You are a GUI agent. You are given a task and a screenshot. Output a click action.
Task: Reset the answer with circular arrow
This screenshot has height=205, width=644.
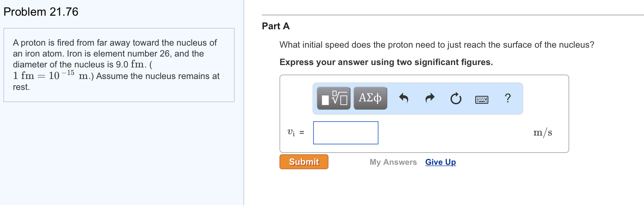[456, 98]
